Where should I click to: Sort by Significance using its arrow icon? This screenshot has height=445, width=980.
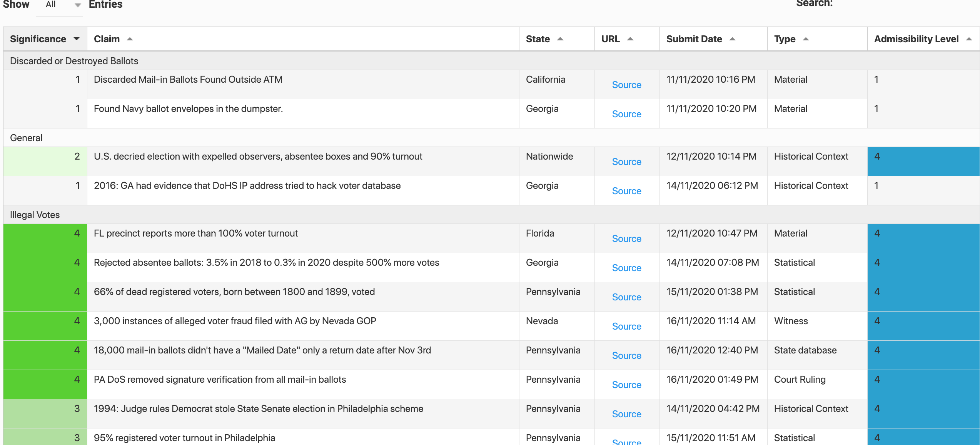pos(77,39)
